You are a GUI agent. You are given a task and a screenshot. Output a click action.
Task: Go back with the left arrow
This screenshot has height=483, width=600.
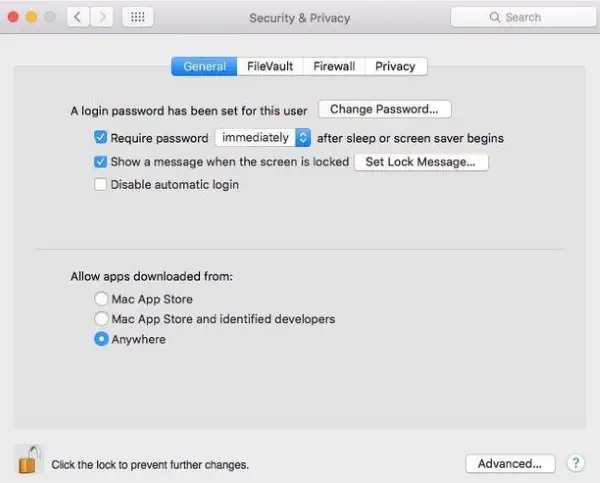pos(78,17)
